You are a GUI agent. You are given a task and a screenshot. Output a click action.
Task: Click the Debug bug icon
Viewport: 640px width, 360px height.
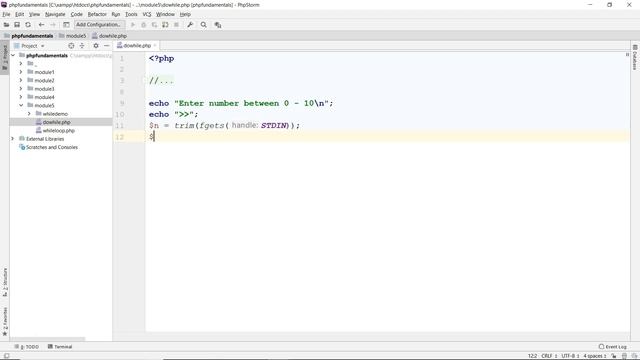(143, 25)
